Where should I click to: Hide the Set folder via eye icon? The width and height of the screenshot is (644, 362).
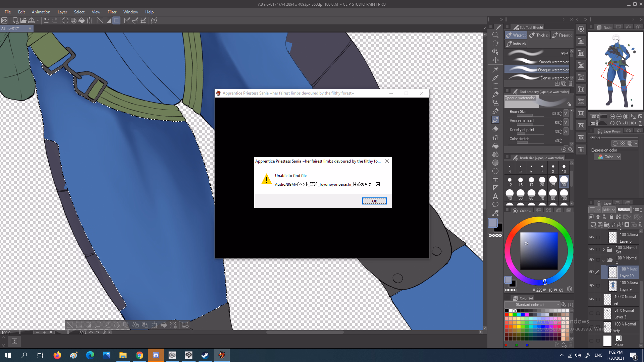(591, 249)
